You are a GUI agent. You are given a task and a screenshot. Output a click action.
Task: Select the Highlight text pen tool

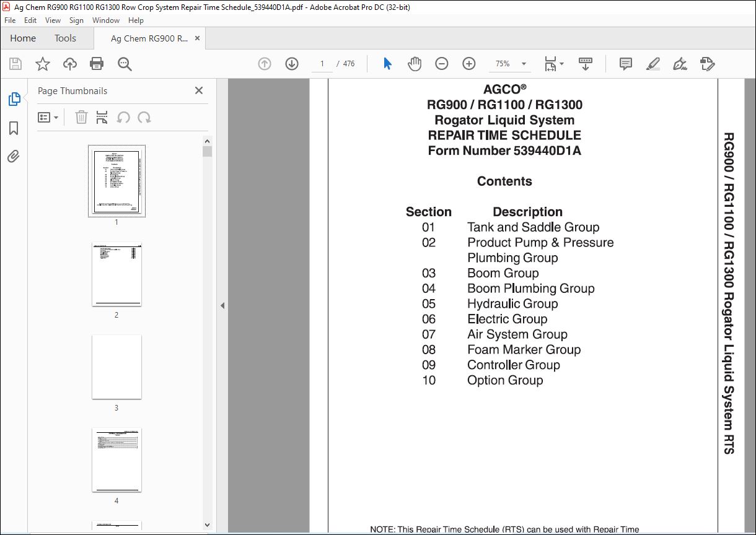(653, 64)
